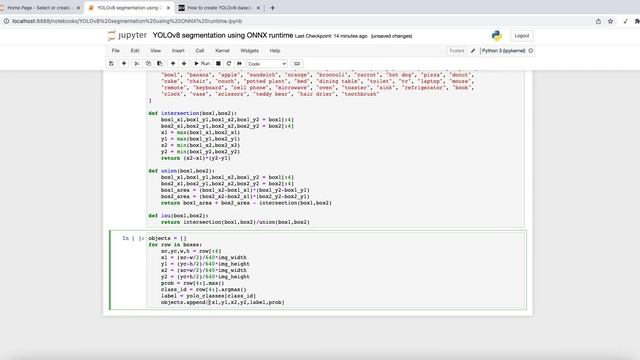Click the localhost:8888 address bar
Image resolution: width=640 pixels, height=360 pixels.
[x=127, y=21]
